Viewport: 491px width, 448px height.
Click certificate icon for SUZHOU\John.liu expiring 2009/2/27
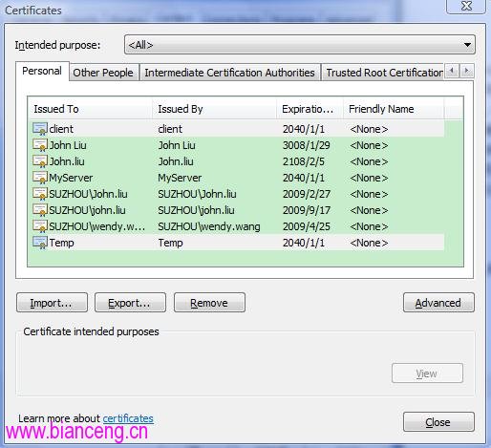[x=40, y=194]
